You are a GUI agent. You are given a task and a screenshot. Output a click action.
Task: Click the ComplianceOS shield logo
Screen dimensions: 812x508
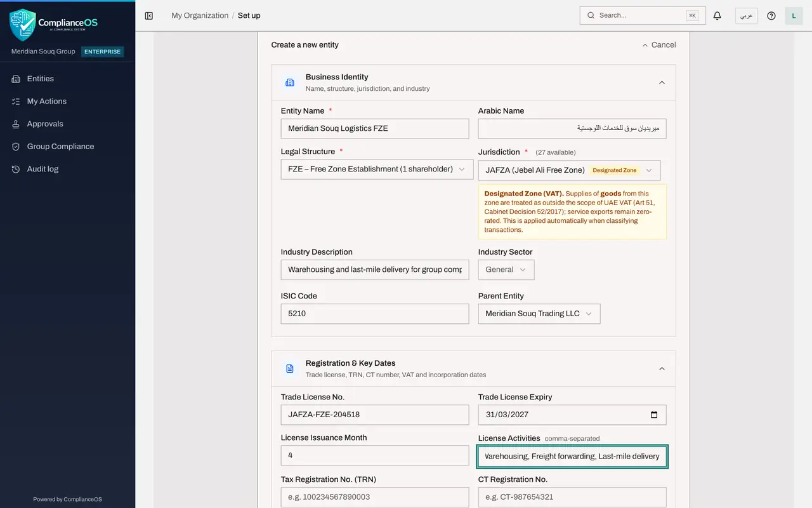coord(23,24)
